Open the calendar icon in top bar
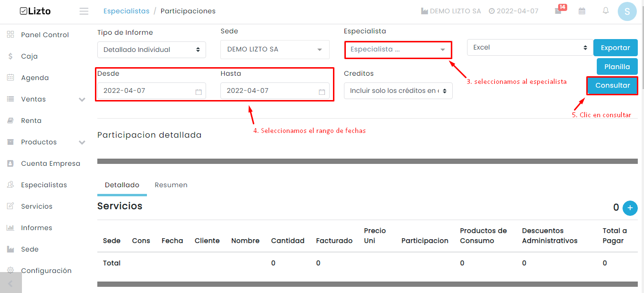 click(x=582, y=11)
